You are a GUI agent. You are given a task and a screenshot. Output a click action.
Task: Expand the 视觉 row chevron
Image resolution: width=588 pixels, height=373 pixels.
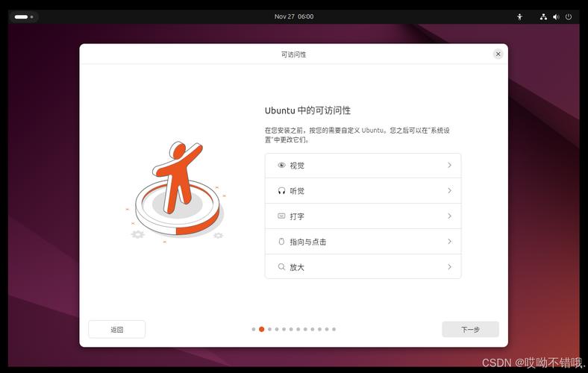click(x=449, y=166)
